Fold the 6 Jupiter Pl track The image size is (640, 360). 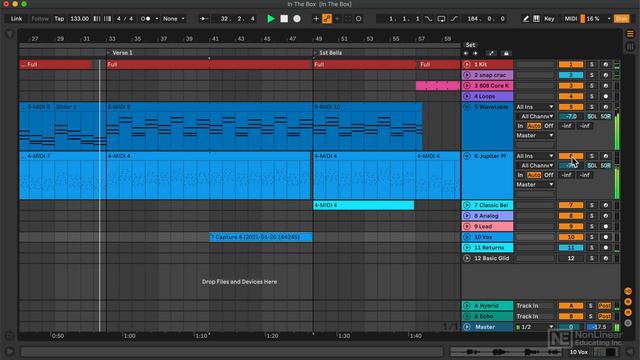click(467, 156)
